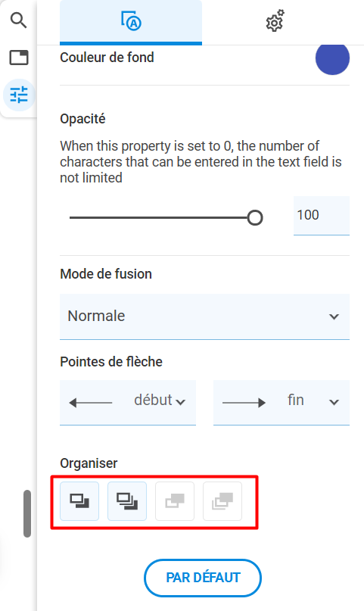Open the search tool in sidebar
Screen dimensions: 364x611
click(x=18, y=20)
